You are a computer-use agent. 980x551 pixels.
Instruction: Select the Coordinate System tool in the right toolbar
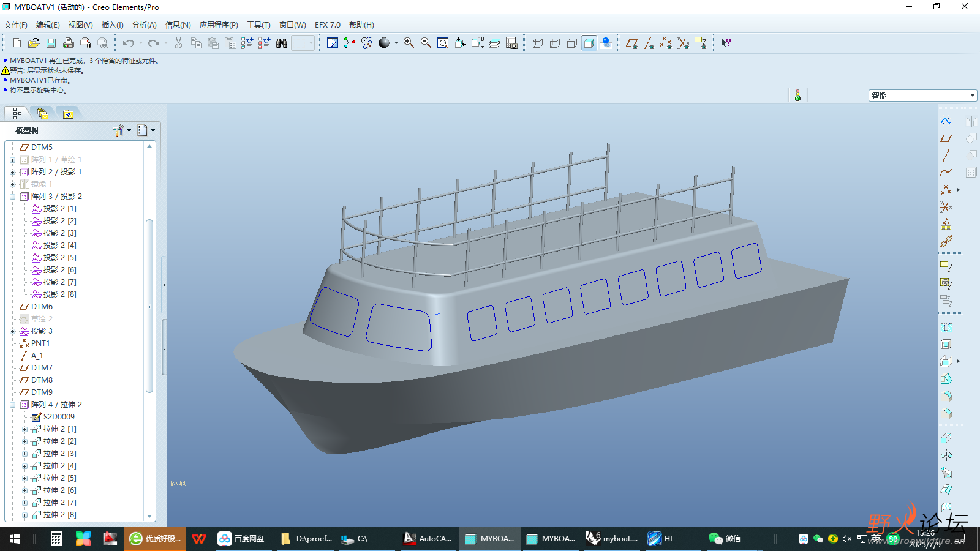coord(946,207)
